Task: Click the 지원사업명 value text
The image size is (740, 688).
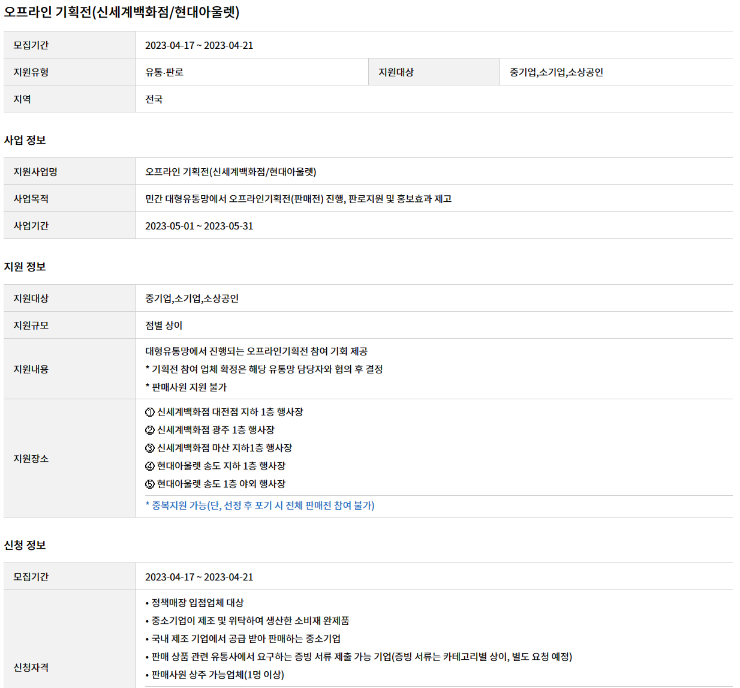Action: tap(231, 172)
